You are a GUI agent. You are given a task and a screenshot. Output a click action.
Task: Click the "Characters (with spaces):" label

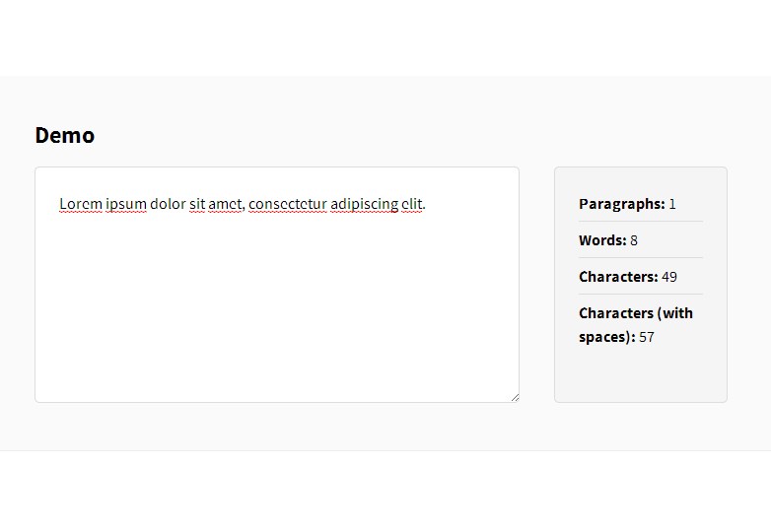click(635, 313)
